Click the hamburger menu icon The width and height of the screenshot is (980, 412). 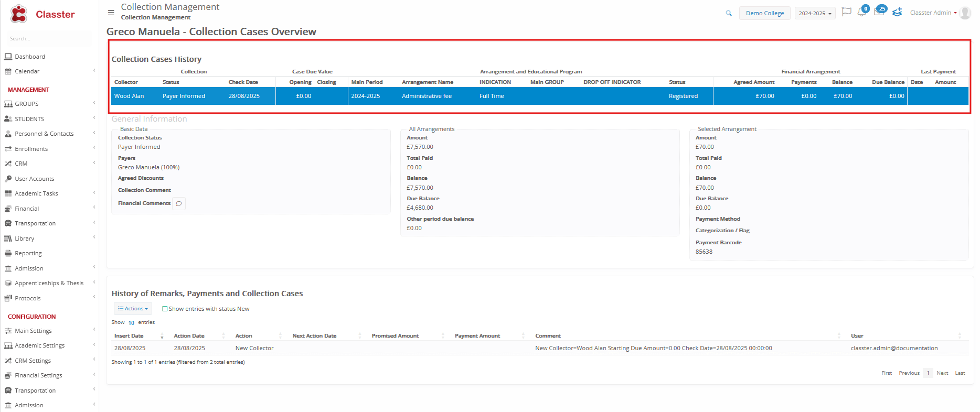coord(111,13)
